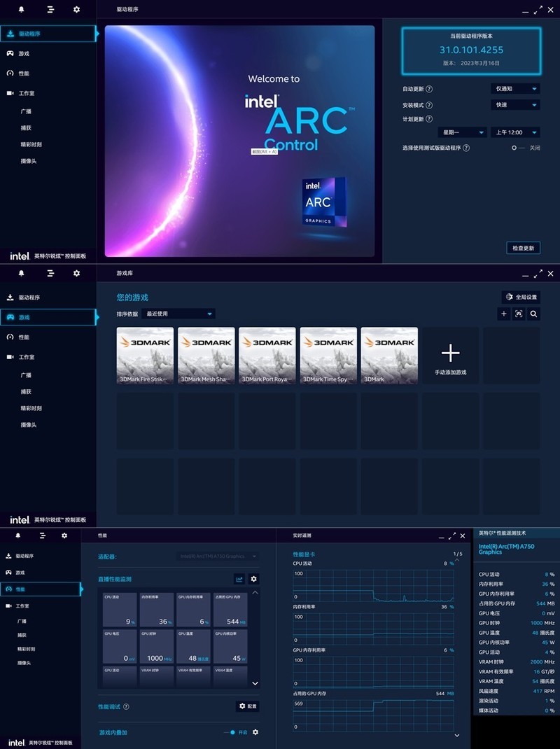560x749 pixels.
Task: Click help icon beside 安装模式
Action: click(429, 105)
